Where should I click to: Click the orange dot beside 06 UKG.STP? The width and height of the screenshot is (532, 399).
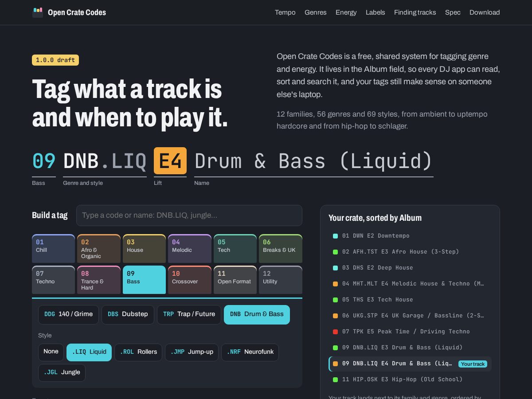tap(335, 316)
